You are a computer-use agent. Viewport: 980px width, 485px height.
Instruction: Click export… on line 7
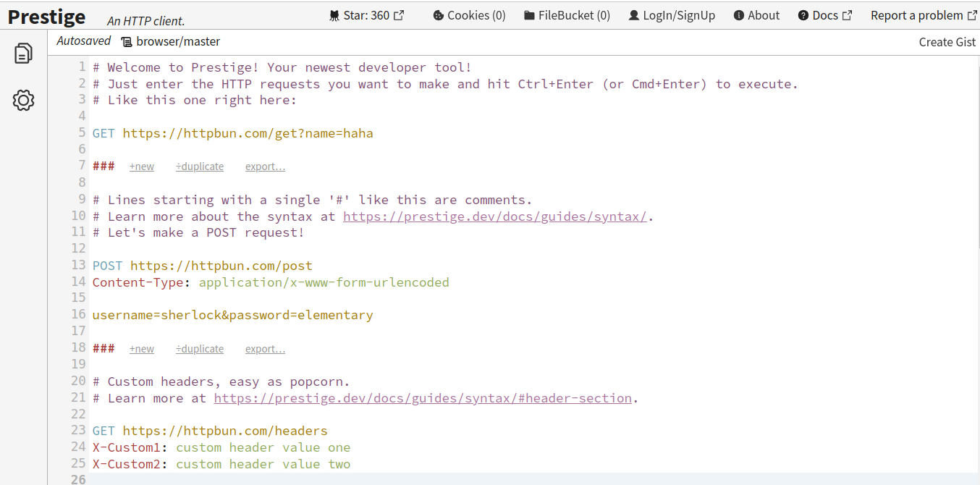[265, 166]
